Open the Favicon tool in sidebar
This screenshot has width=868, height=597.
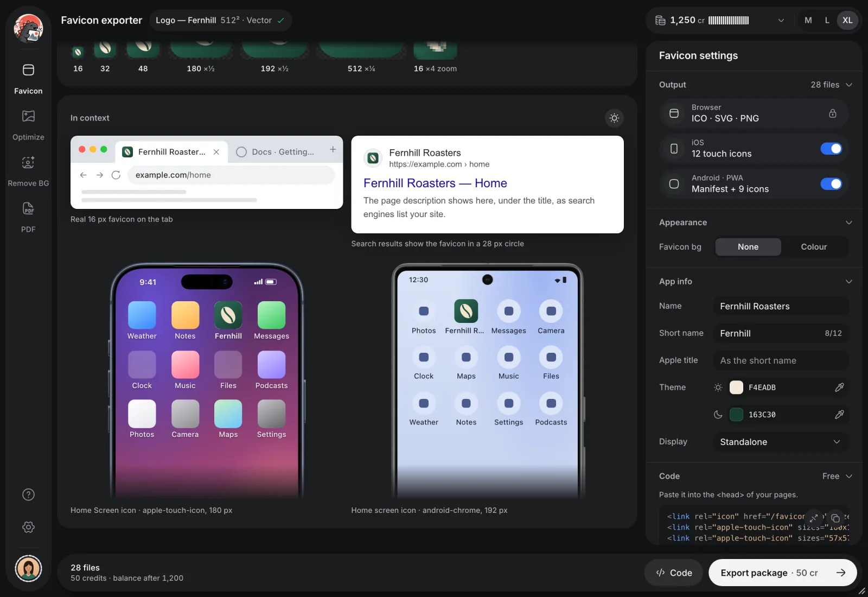pyautogui.click(x=28, y=79)
